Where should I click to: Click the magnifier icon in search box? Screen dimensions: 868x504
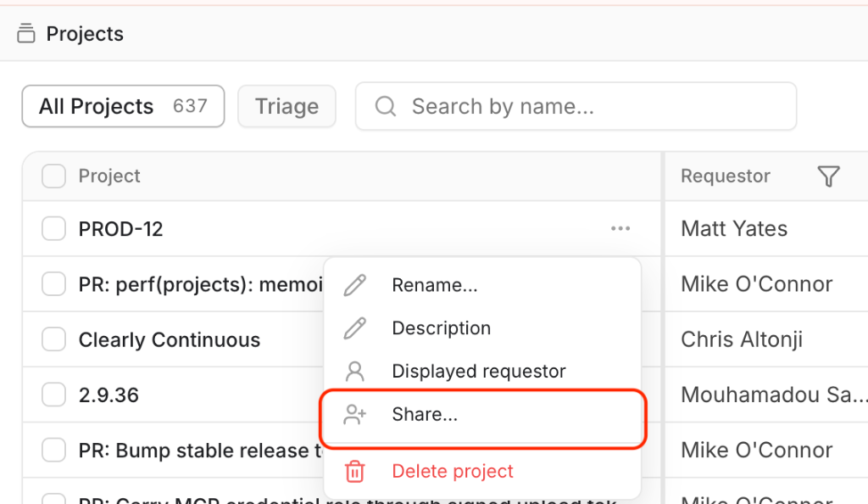pyautogui.click(x=386, y=106)
